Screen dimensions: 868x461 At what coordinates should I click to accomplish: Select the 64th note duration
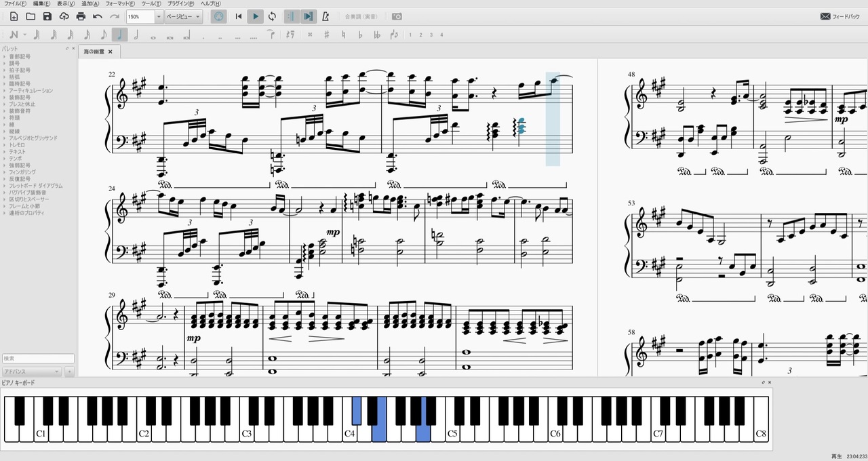click(x=53, y=35)
